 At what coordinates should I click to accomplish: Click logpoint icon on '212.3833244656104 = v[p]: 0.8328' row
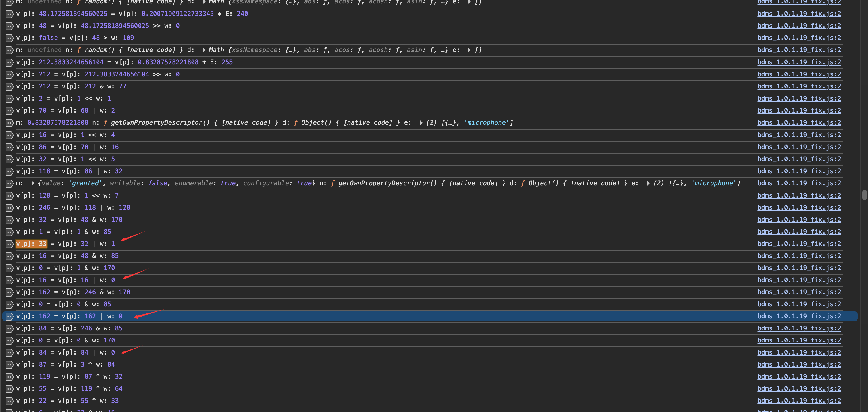click(10, 62)
